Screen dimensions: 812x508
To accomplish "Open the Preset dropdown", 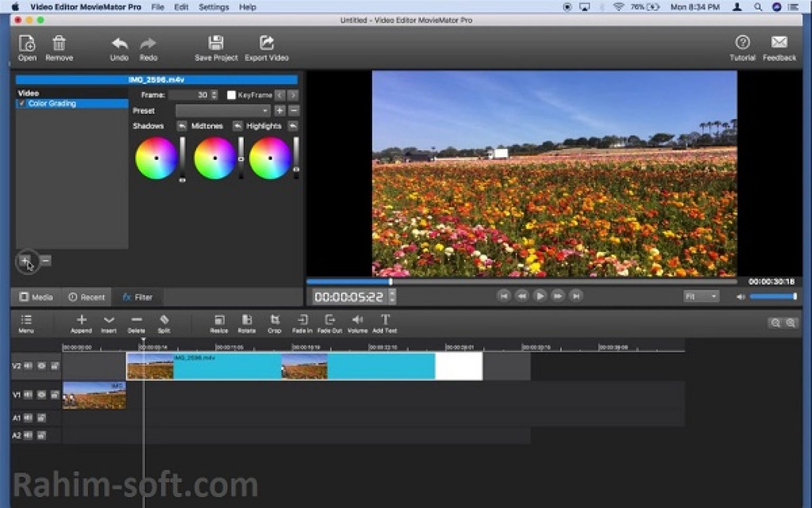I will point(223,111).
